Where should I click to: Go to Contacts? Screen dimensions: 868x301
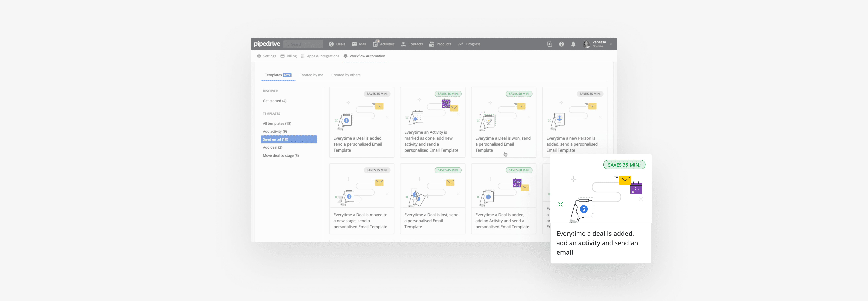tap(412, 44)
